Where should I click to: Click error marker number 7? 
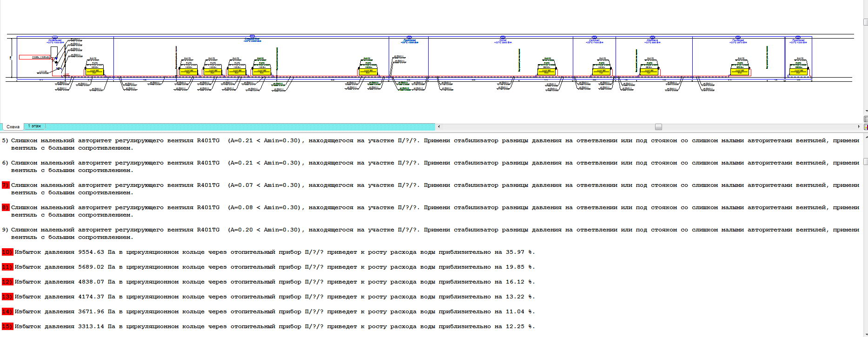(x=6, y=185)
